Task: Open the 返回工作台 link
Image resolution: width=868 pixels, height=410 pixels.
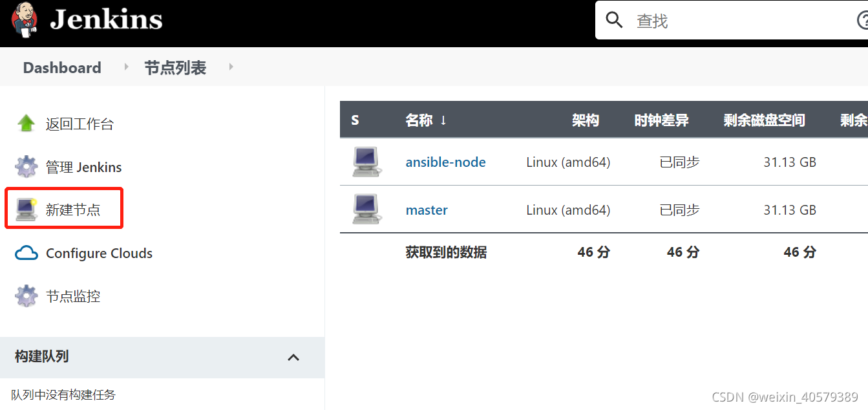Action: (x=79, y=124)
